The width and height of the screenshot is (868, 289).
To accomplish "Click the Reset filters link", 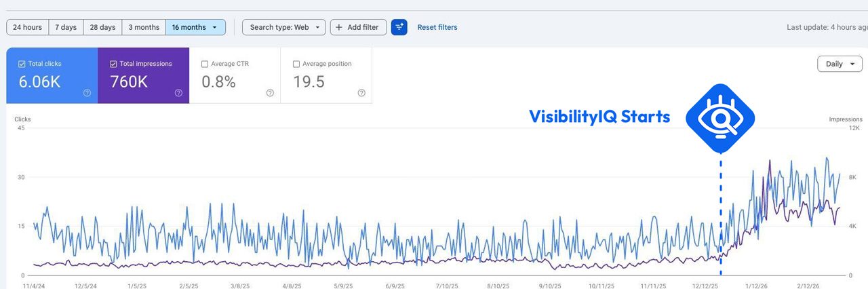I will point(437,27).
